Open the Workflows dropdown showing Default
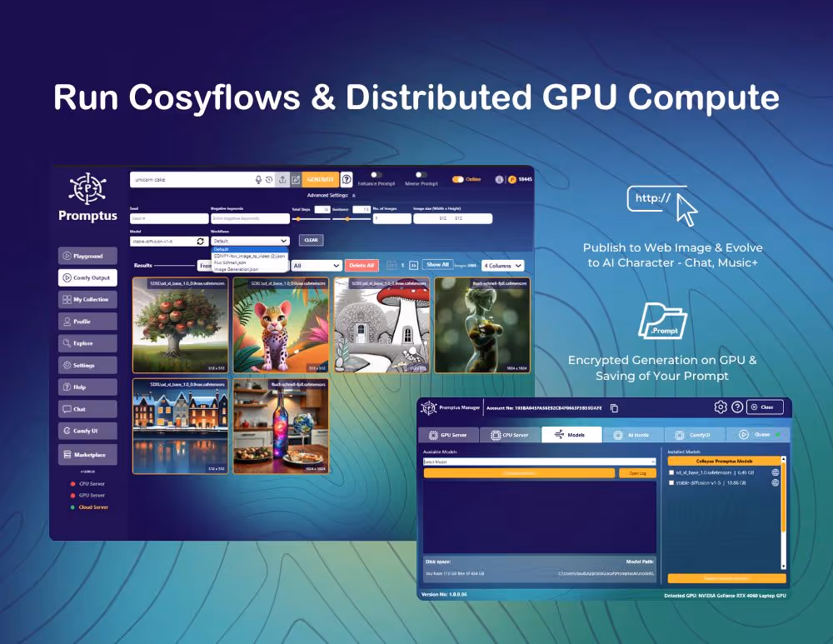The height and width of the screenshot is (644, 833). point(250,242)
